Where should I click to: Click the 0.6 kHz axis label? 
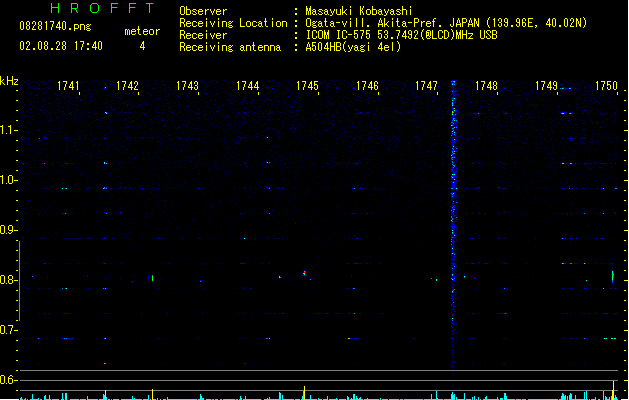point(8,380)
